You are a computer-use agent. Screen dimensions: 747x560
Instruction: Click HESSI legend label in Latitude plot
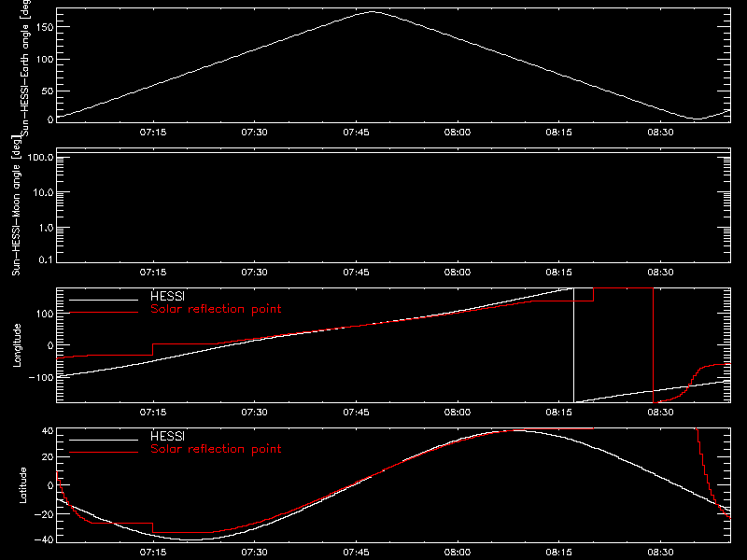click(167, 436)
